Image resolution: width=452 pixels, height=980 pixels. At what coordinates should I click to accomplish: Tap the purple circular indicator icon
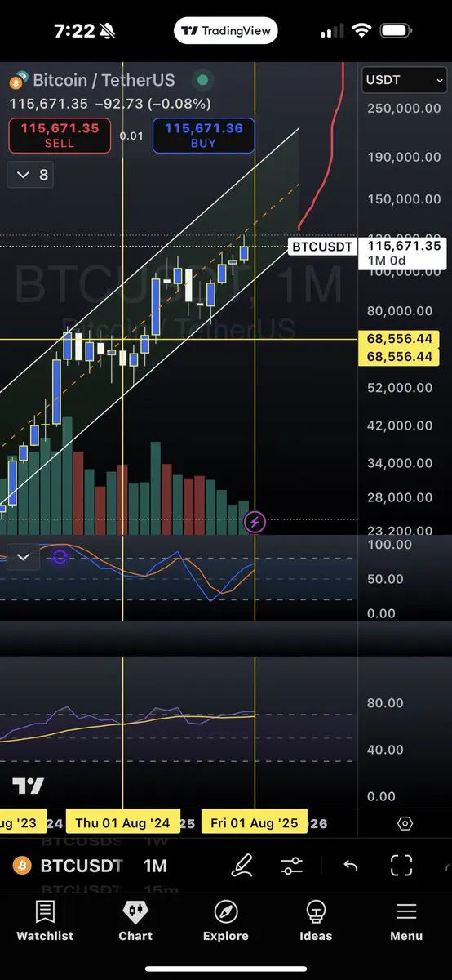coord(60,558)
